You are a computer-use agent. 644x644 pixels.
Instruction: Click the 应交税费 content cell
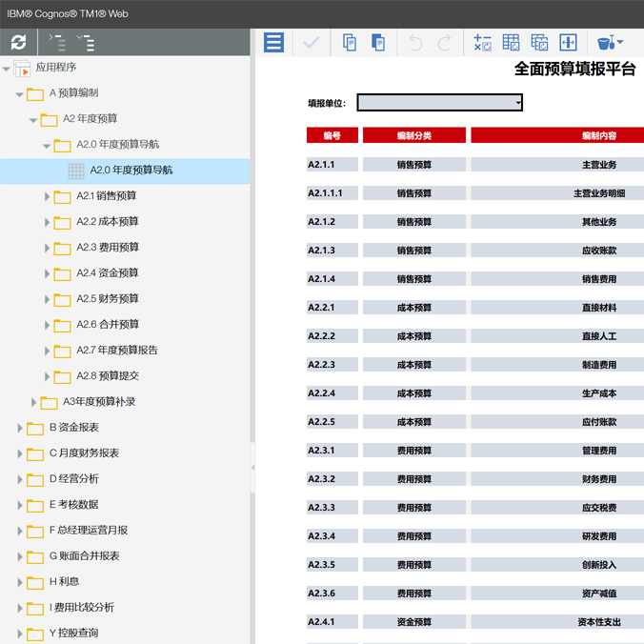click(557, 508)
